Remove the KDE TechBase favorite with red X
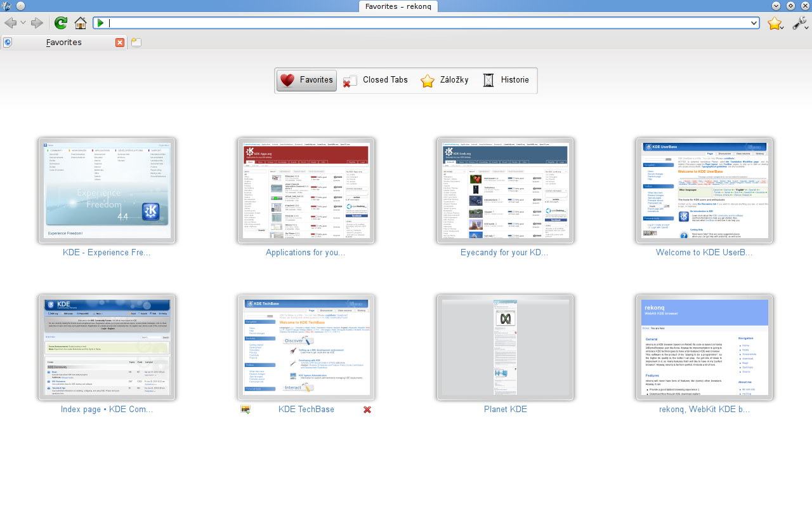Image resolution: width=812 pixels, height=508 pixels. click(367, 410)
